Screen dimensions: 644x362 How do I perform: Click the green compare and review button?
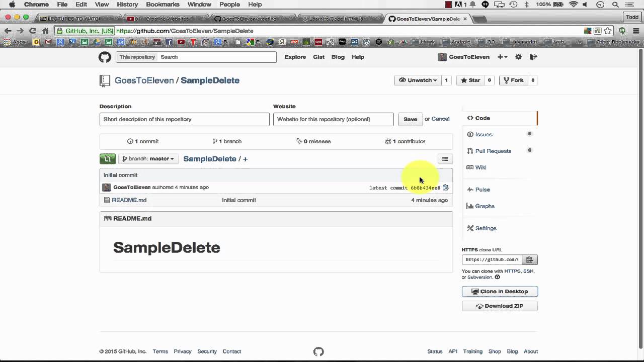tap(108, 159)
